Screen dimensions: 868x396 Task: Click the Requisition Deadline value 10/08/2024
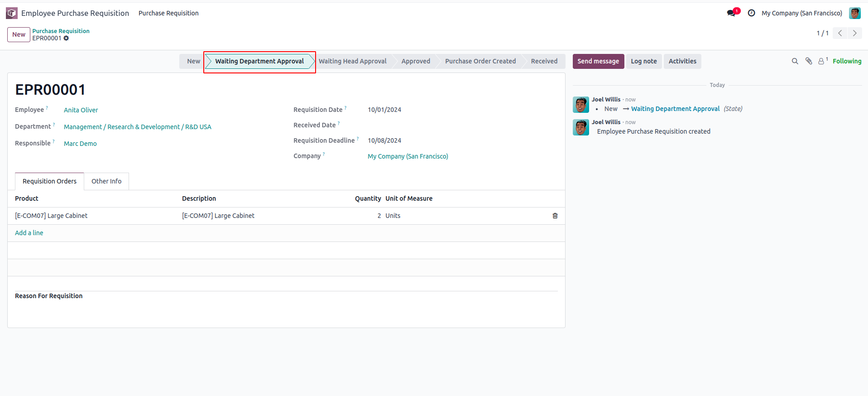(384, 140)
